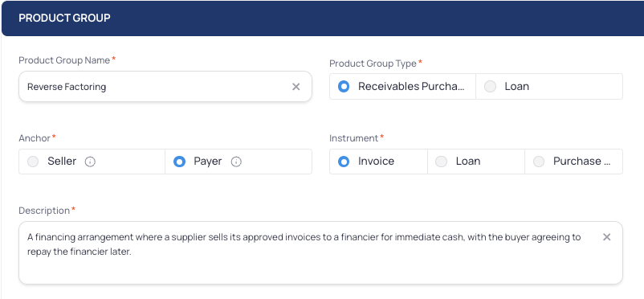Screen dimensions: 644x299
Task: Click the words 'repay the financier later.' in Description
Action: (79, 252)
